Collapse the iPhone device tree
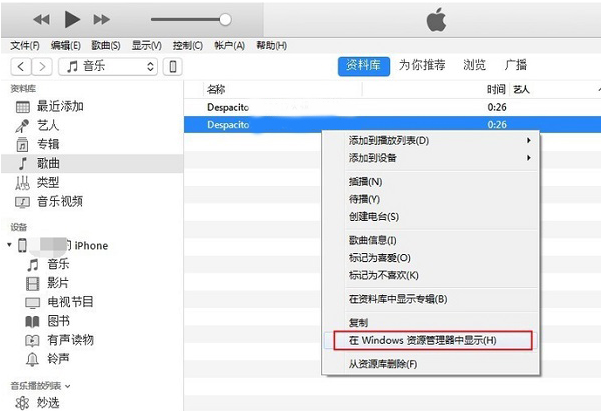The width and height of the screenshot is (604, 420). pyautogui.click(x=9, y=245)
